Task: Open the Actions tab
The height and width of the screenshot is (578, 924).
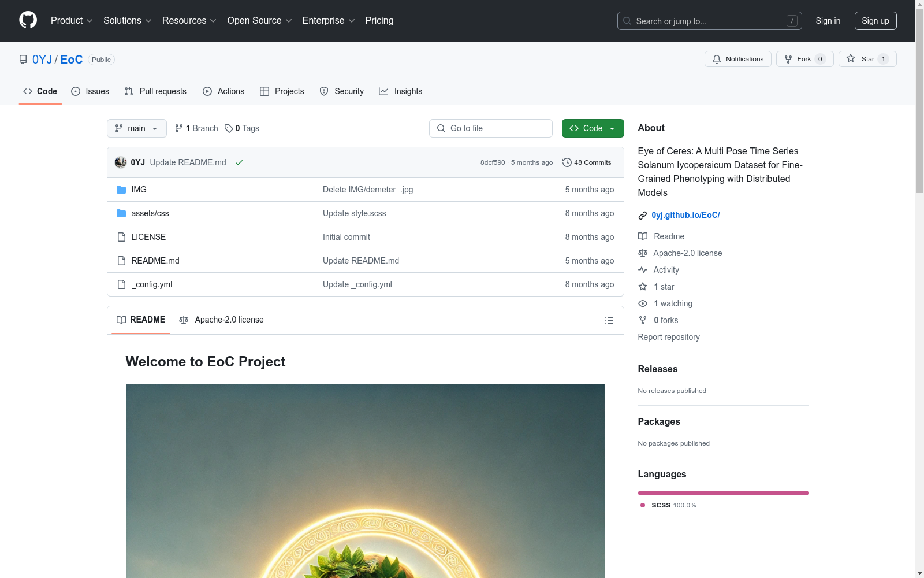Action: [223, 91]
